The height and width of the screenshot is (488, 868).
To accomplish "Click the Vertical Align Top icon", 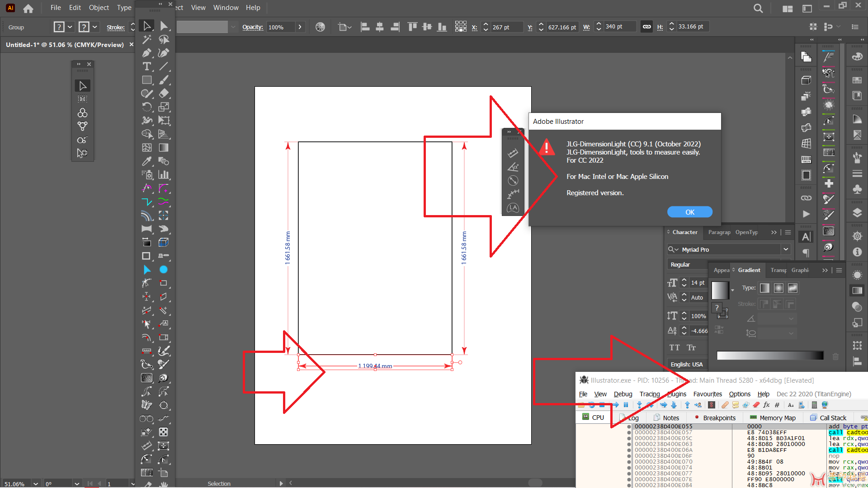I will 412,27.
